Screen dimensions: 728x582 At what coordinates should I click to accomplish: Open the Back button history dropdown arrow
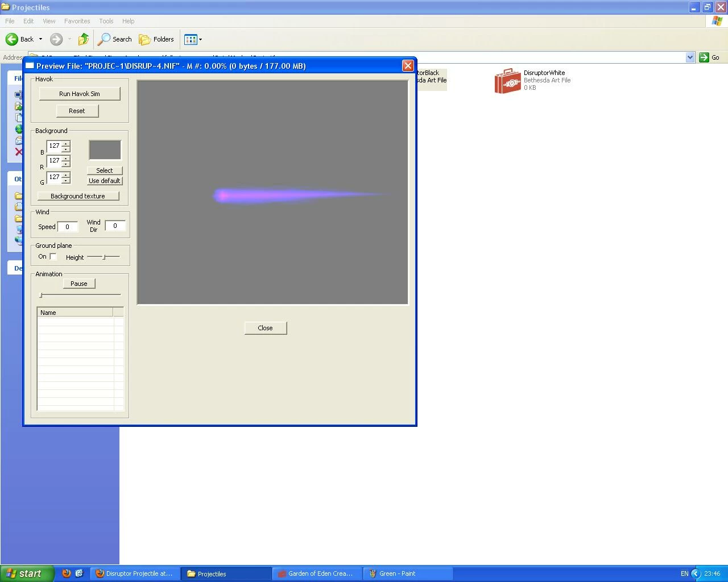[x=40, y=39]
